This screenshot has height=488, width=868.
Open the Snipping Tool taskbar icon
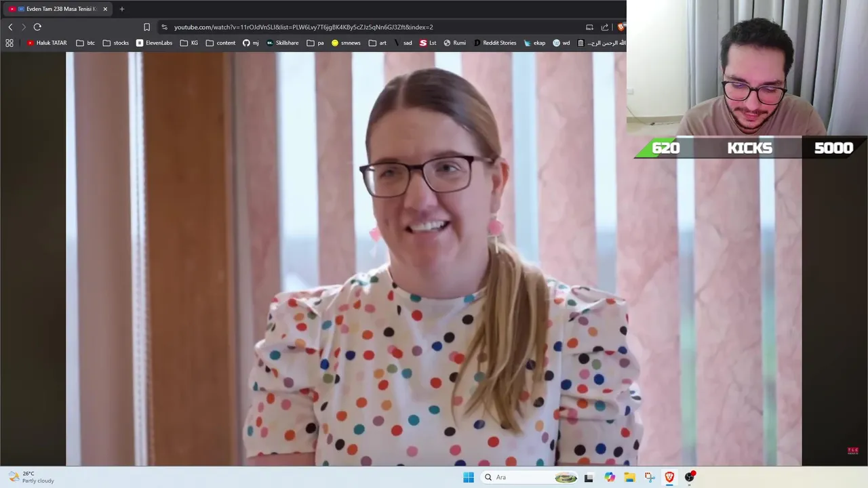(x=650, y=477)
